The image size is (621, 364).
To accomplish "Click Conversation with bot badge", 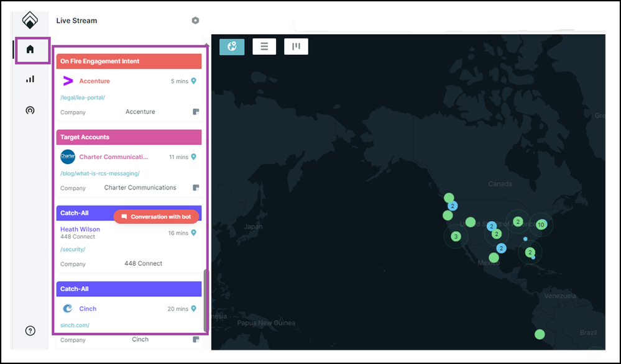I will 156,217.
